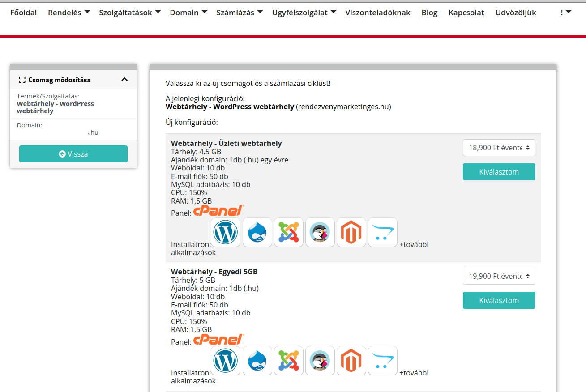Screen dimensions: 586x392
Task: Open the 18,900 Ft évente billing dropdown
Action: click(x=499, y=148)
